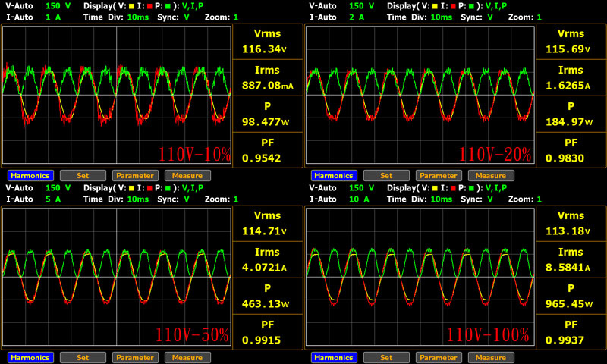Click Set in the 110V-20% panel
The image size is (607, 364).
coord(386,176)
